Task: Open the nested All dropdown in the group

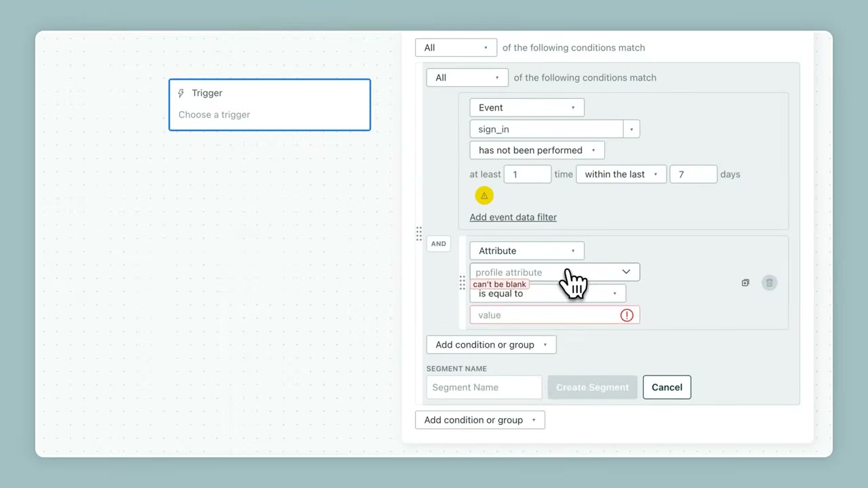Action: pyautogui.click(x=467, y=77)
